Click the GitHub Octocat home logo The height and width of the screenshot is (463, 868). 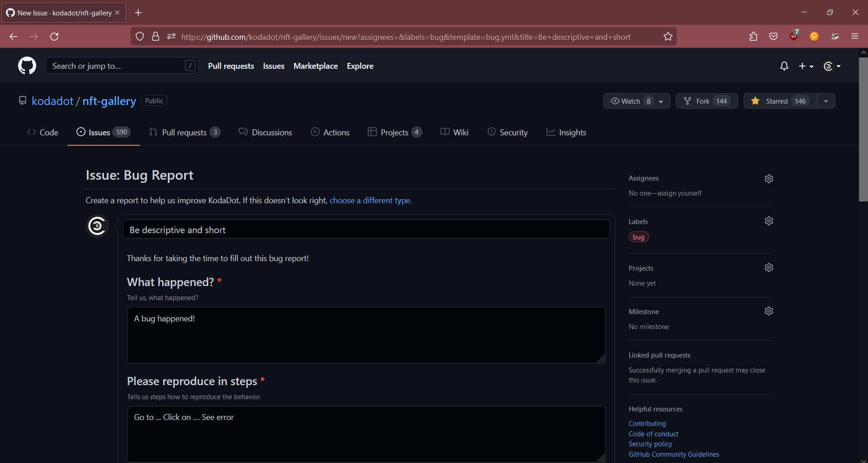coord(27,66)
